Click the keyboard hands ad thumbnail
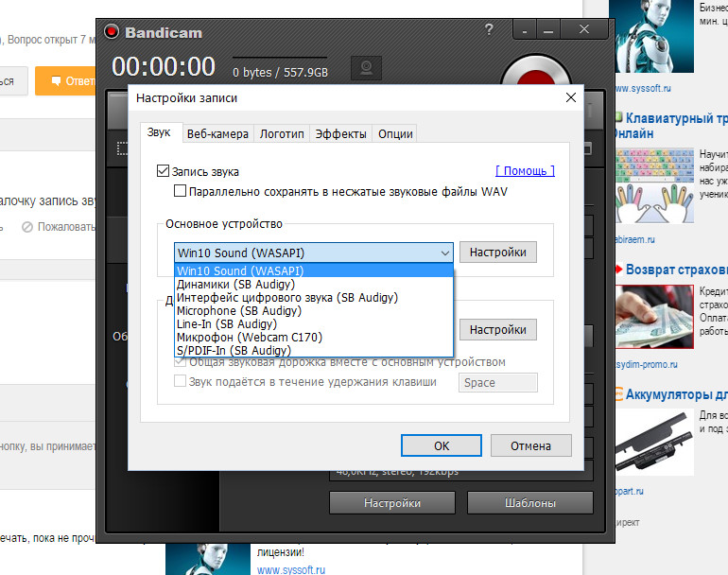The height and width of the screenshot is (575, 728). click(x=654, y=185)
